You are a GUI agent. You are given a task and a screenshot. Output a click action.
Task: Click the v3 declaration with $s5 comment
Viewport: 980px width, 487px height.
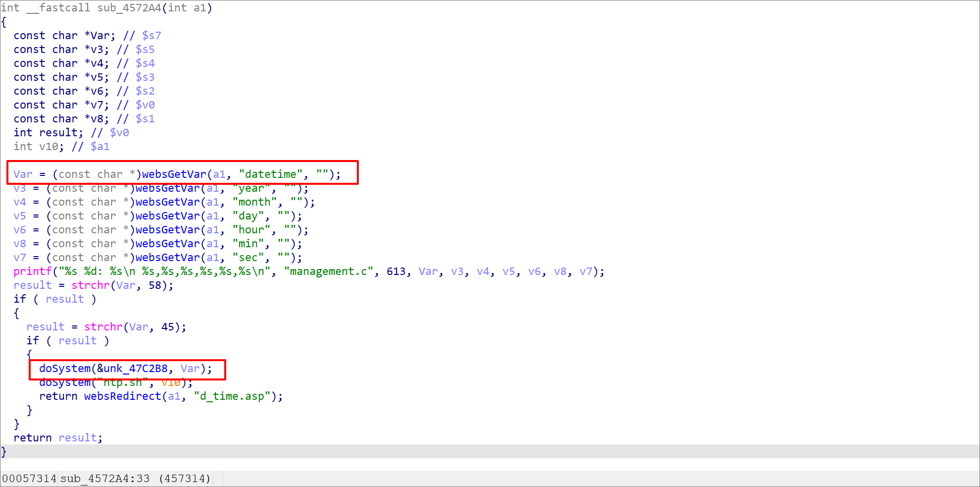pyautogui.click(x=84, y=50)
